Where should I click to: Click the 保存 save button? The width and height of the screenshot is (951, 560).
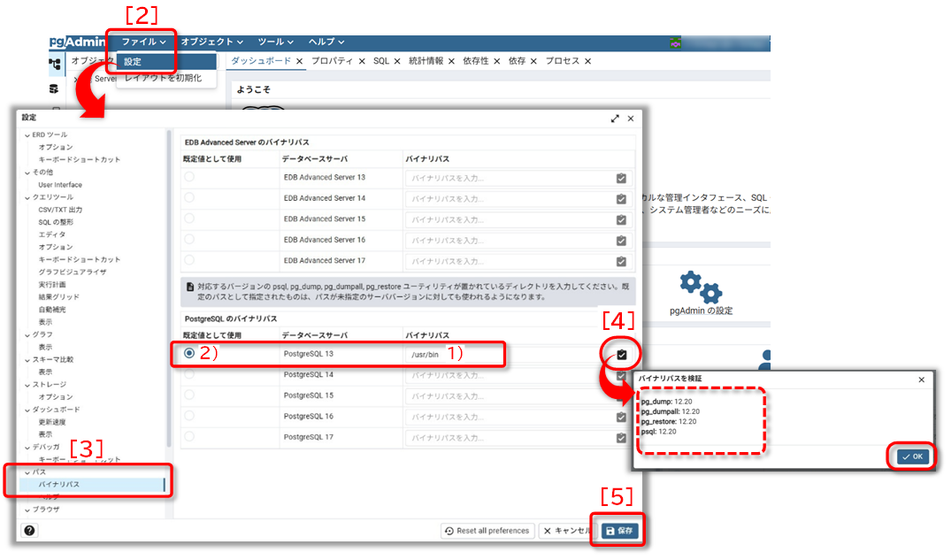click(x=620, y=531)
